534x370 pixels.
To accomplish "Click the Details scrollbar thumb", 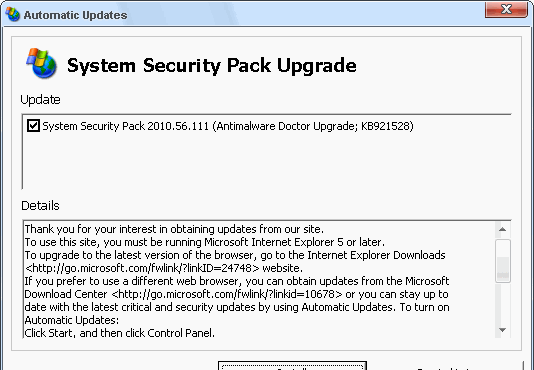I will 503,261.
